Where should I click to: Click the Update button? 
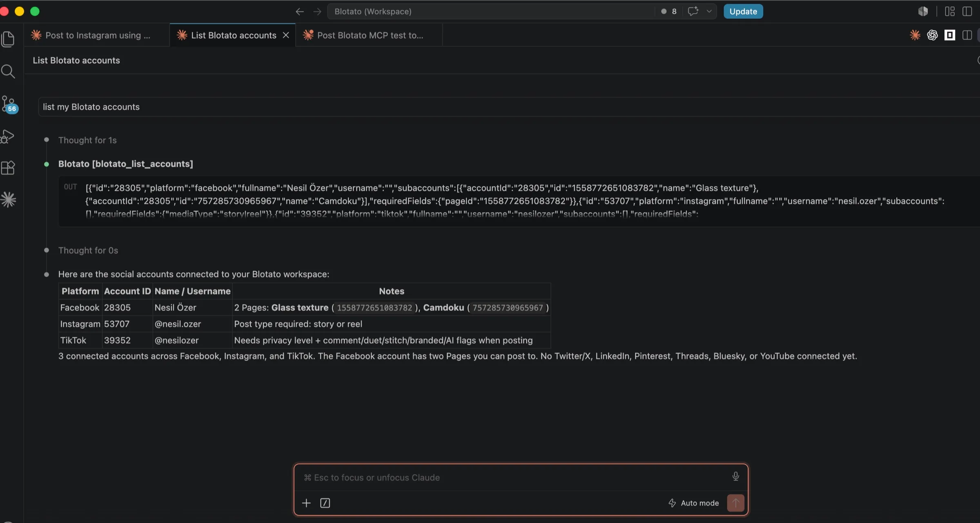coord(743,11)
